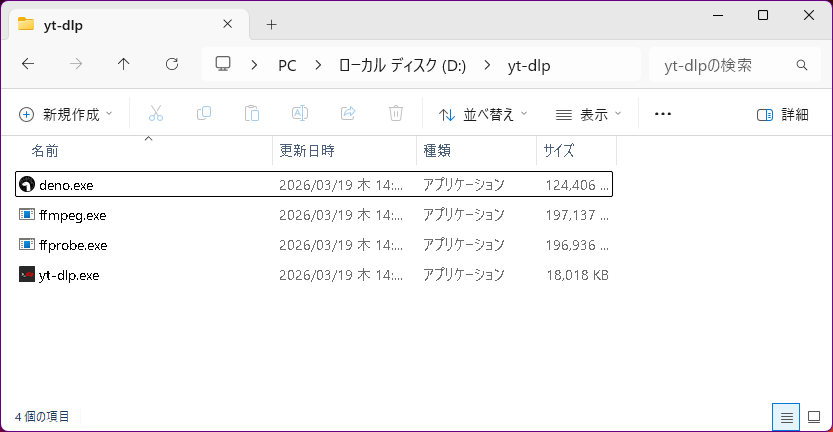Toggle the 詳細 details pane
Viewport: 833px width, 432px height.
pos(783,114)
